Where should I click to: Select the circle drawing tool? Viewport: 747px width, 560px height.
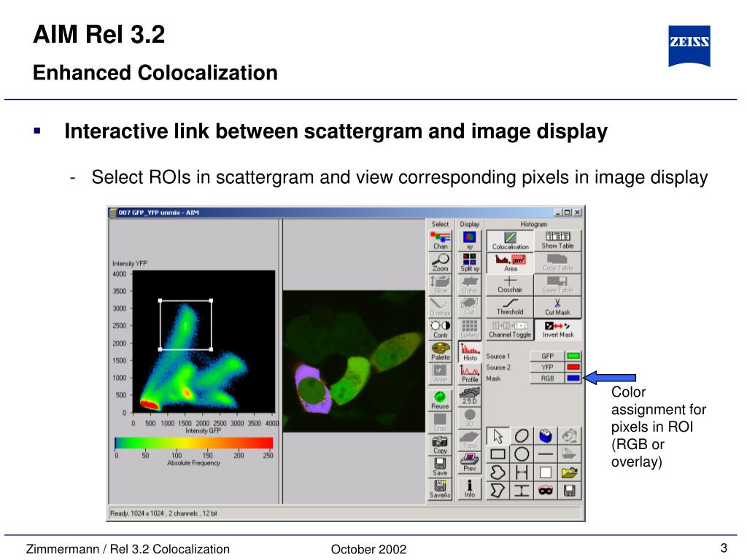(x=522, y=454)
